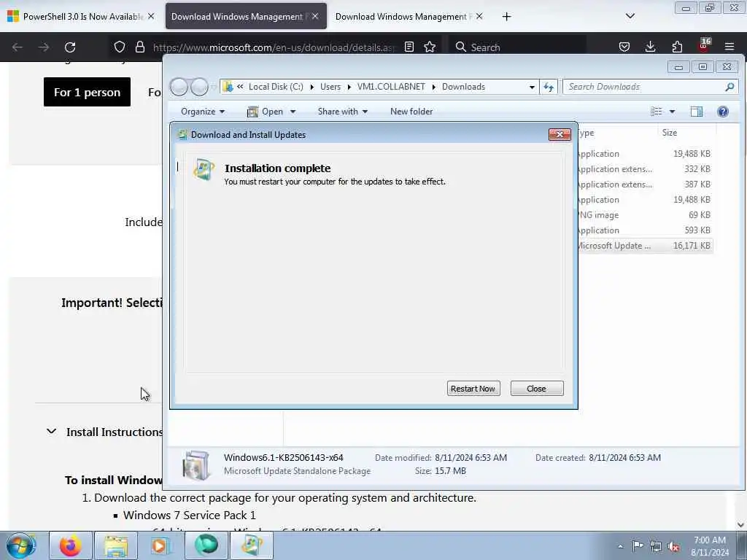
Task: Open Explorer help
Action: point(723,112)
